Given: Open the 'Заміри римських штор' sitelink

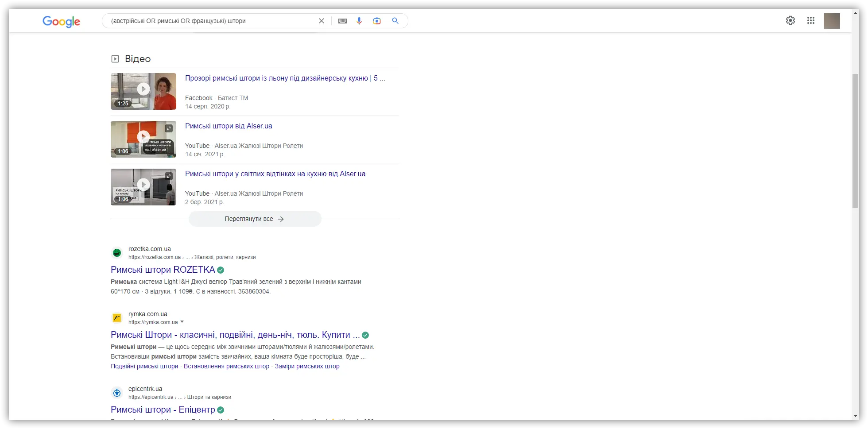Looking at the screenshot, I should coord(307,366).
